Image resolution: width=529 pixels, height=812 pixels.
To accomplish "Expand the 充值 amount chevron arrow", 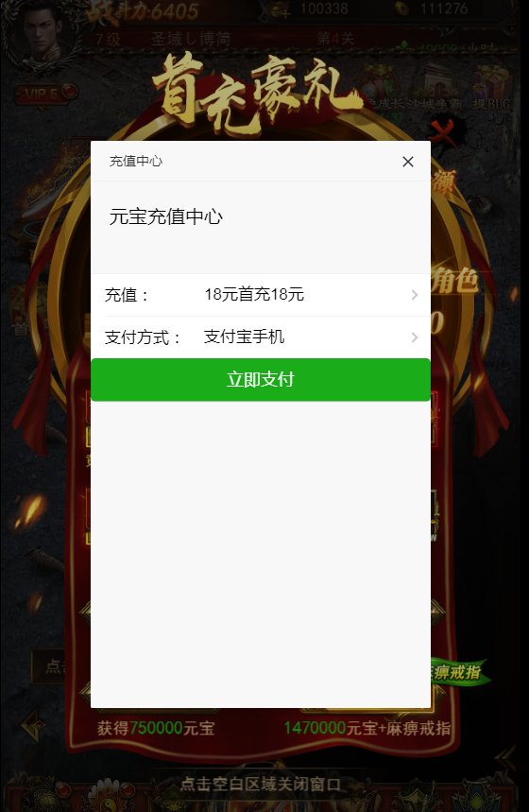I will click(x=414, y=295).
